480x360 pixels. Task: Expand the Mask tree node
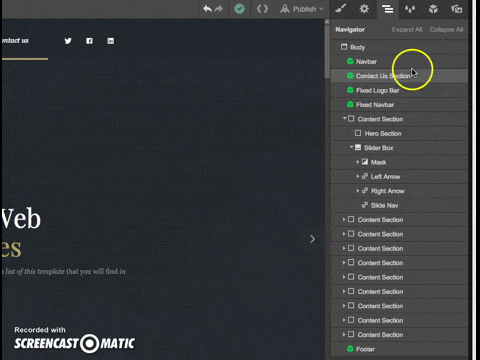[x=358, y=162]
